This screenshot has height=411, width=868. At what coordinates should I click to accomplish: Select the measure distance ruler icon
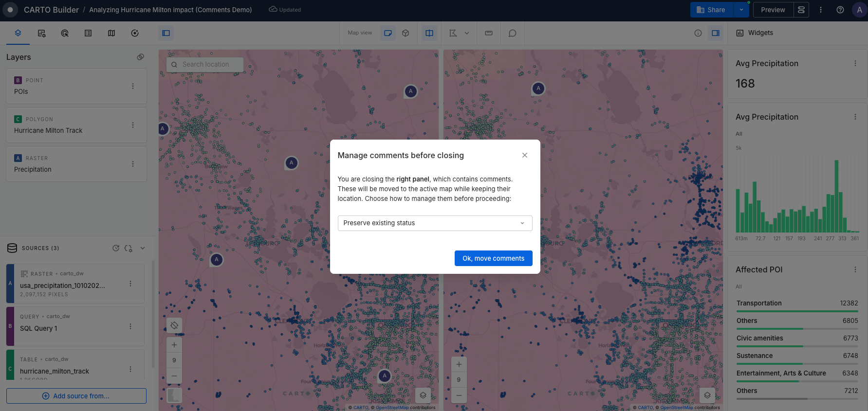[x=489, y=33]
